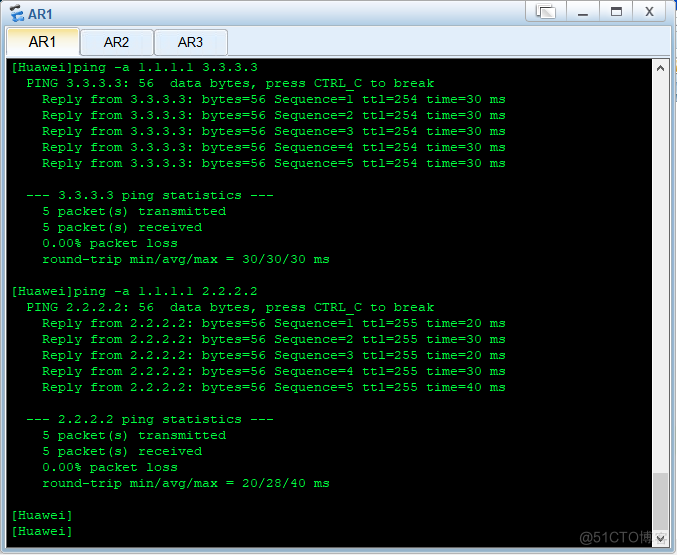Click the 'ping -a 1.1.1.1 3.3.3.3' command line
Viewport: 677px width, 555px height.
[x=135, y=67]
